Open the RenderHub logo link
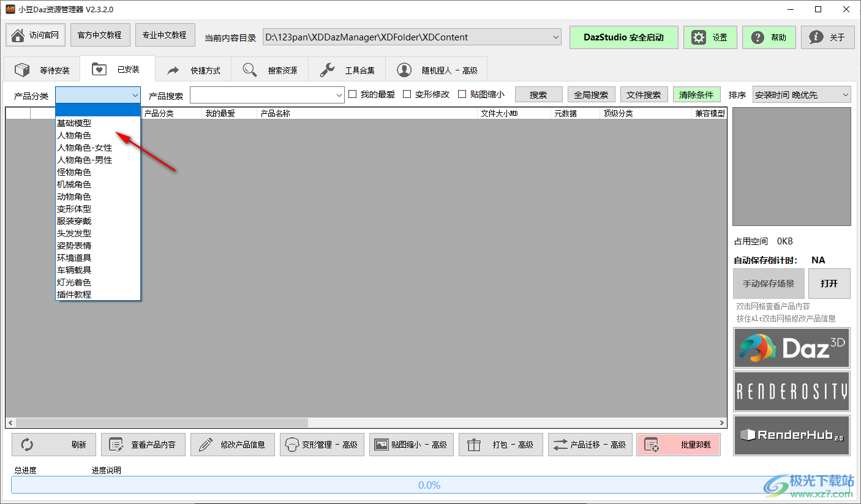 pos(791,435)
